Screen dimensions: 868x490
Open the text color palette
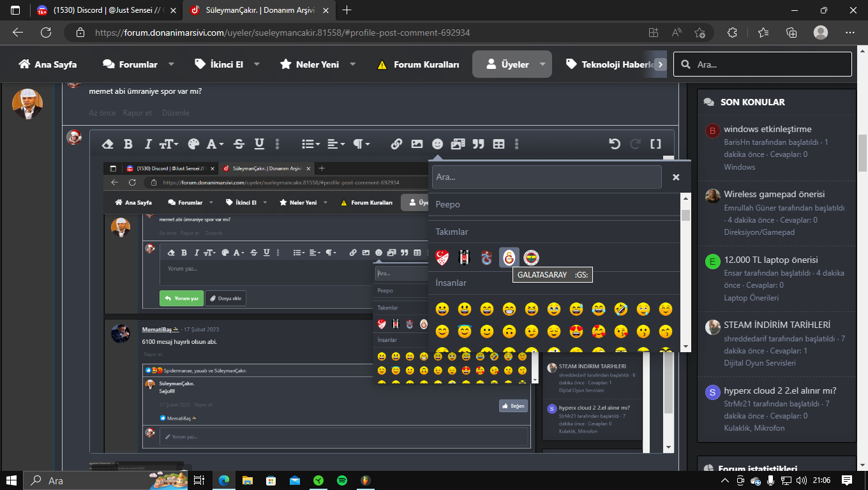coord(193,144)
